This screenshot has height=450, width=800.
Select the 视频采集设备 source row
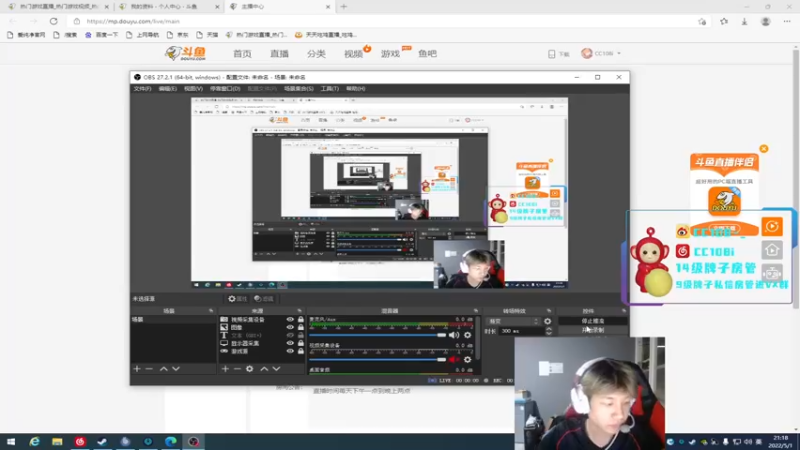click(x=262, y=319)
